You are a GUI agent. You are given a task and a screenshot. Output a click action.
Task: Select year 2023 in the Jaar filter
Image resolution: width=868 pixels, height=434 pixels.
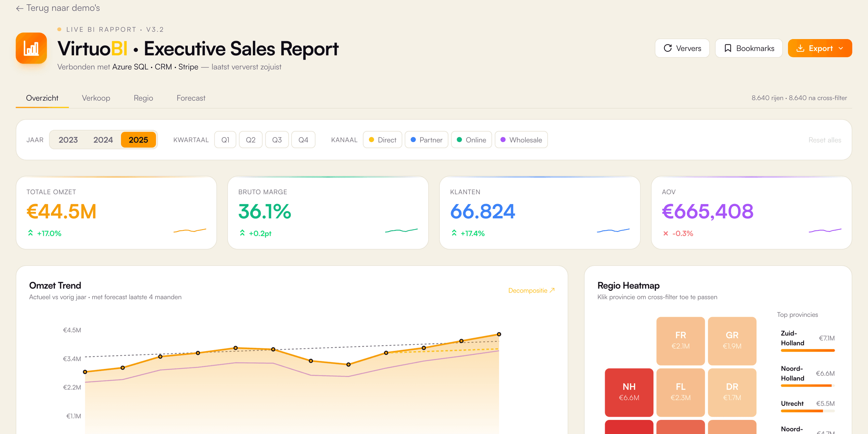tap(68, 140)
